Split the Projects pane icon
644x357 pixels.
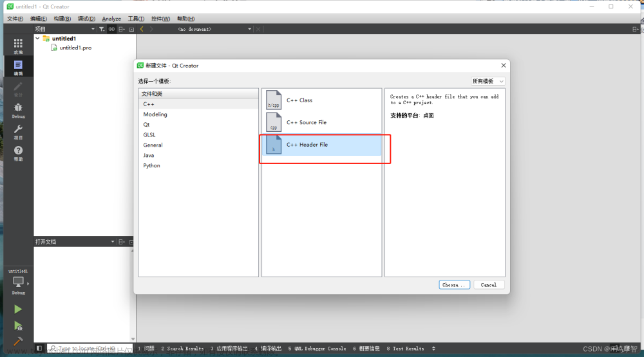click(x=122, y=29)
